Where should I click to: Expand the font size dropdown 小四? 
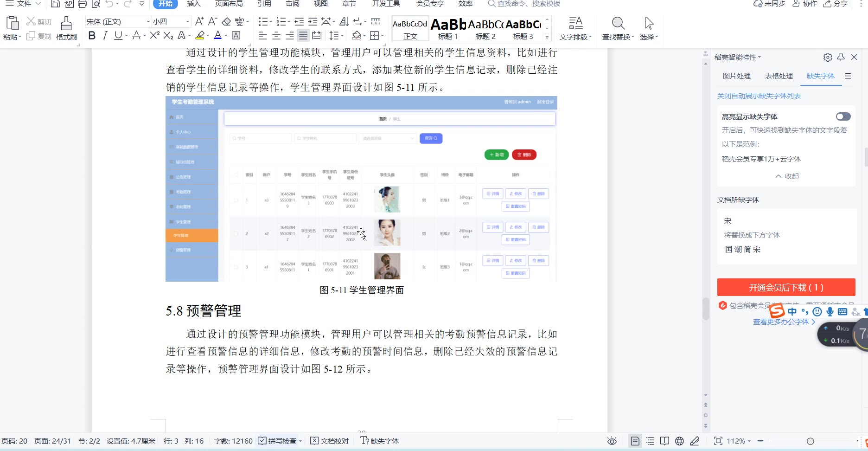tap(188, 22)
